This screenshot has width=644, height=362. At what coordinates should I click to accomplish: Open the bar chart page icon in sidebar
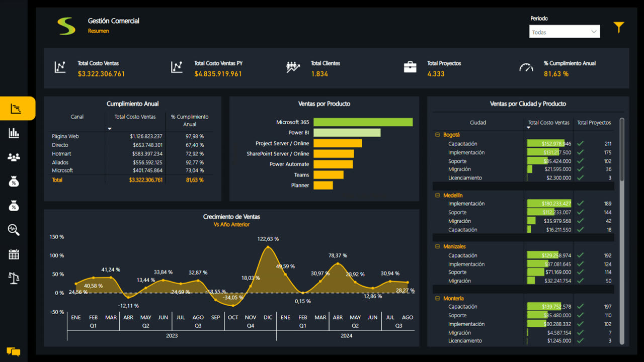[14, 133]
